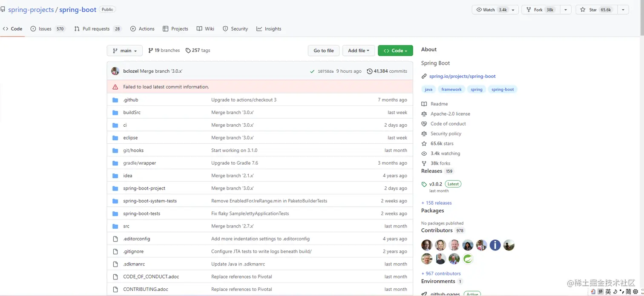Image resolution: width=644 pixels, height=296 pixels.
Task: View the 65.6k stars link
Action: pyautogui.click(x=437, y=144)
